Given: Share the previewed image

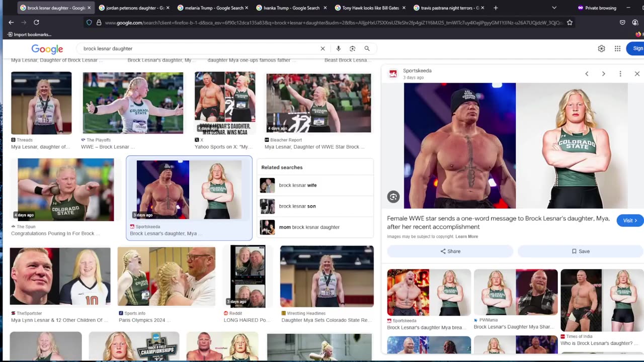Looking at the screenshot, I should (450, 251).
